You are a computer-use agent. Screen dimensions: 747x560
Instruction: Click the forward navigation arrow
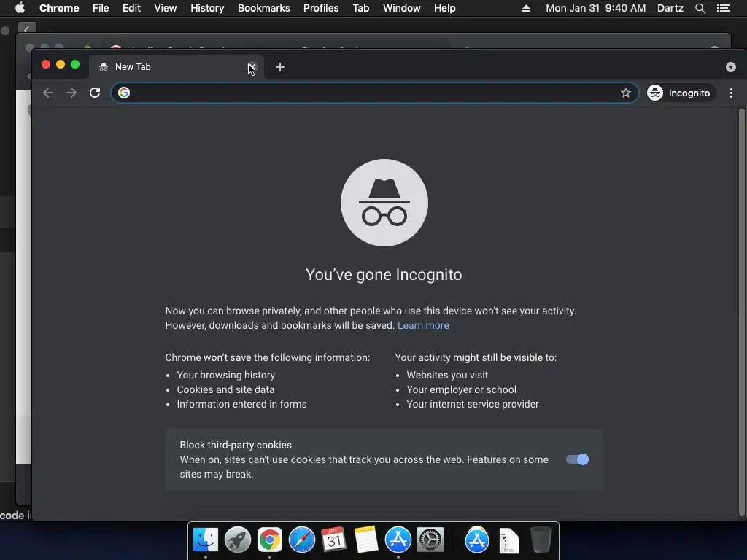point(71,93)
